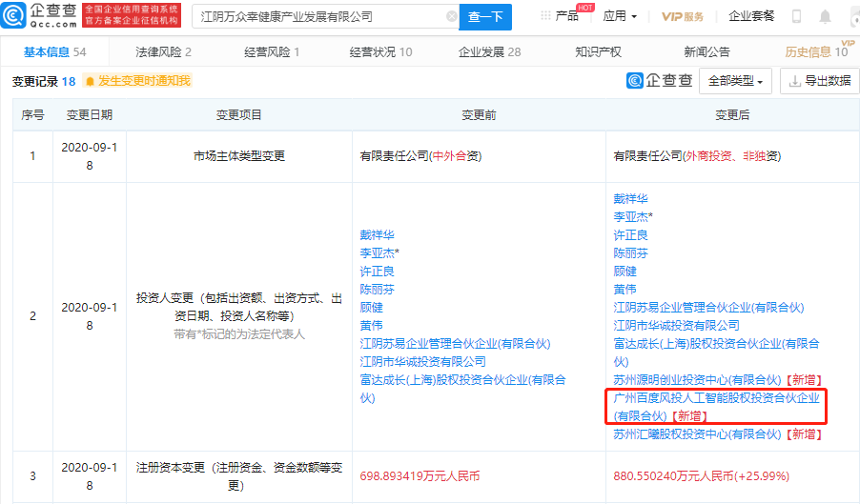The width and height of the screenshot is (860, 504).
Task: Open 陈丽芬 link in the 变更后 column
Action: click(630, 253)
